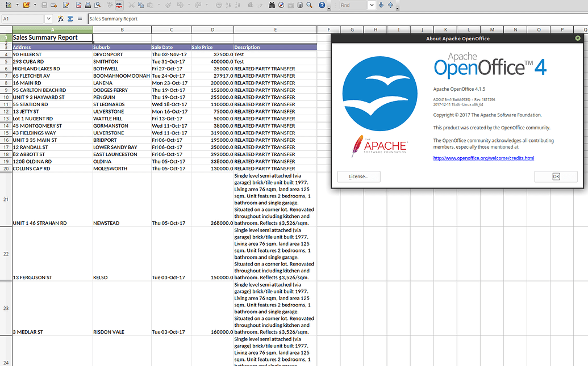The image size is (588, 366).
Task: Select column B header
Action: (122, 30)
